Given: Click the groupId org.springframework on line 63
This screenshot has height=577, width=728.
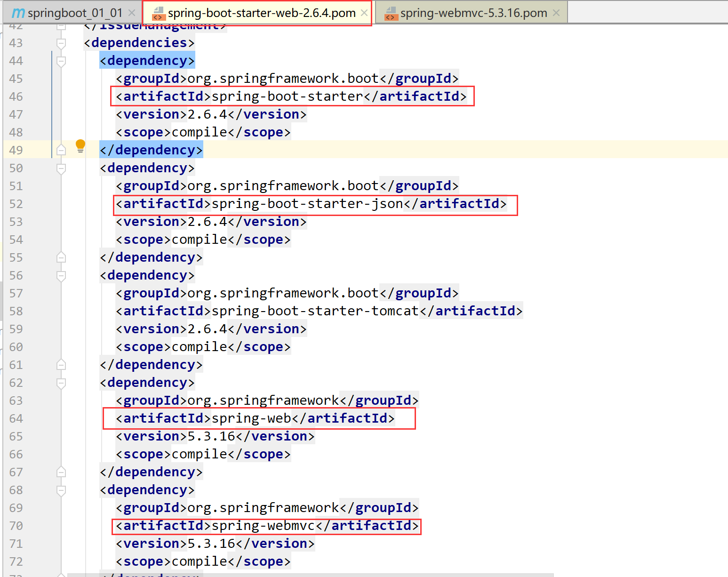Looking at the screenshot, I should pyautogui.click(x=264, y=401).
